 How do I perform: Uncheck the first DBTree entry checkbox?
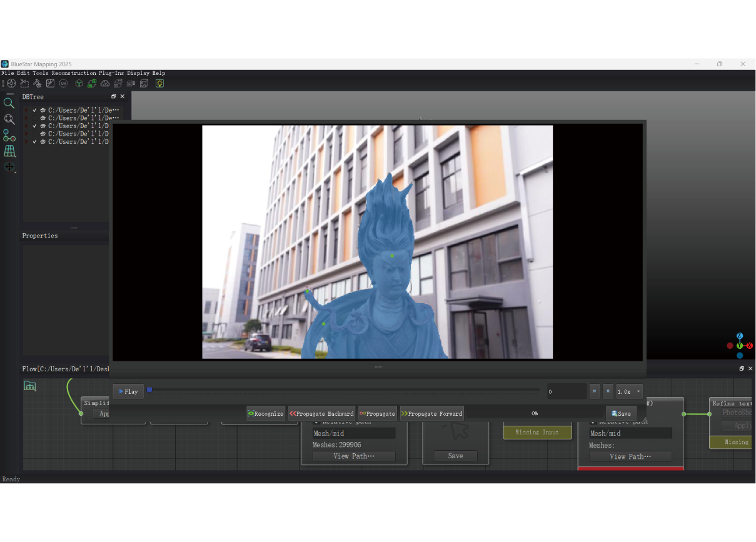click(34, 110)
